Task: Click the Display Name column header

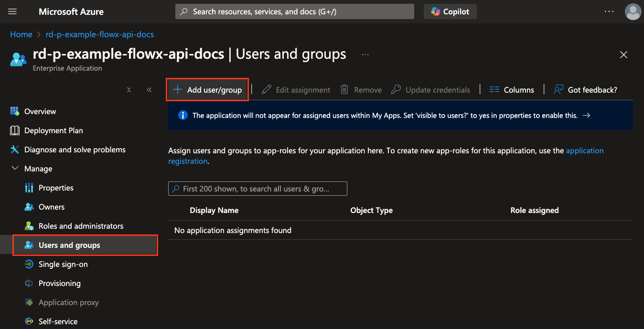Action: [x=214, y=210]
